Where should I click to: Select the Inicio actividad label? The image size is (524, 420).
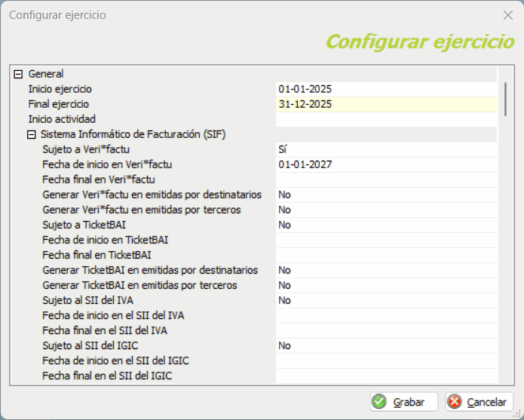[x=62, y=119]
